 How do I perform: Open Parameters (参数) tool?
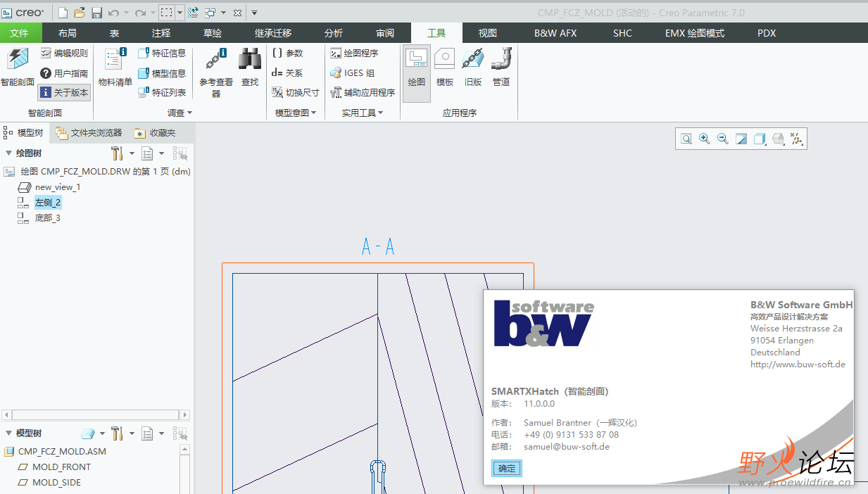[287, 53]
